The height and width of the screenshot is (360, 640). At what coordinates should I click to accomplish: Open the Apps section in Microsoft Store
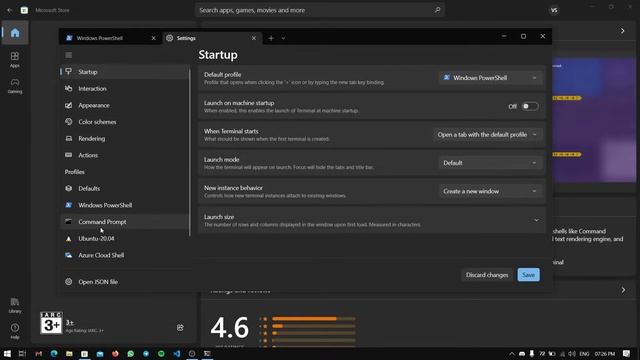pos(15,59)
